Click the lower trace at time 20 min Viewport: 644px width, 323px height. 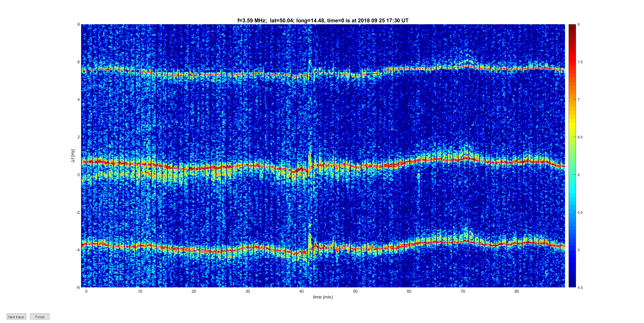(x=194, y=250)
